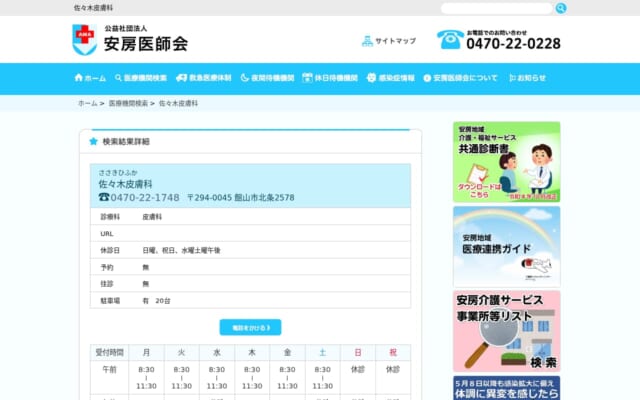640x400 pixels.
Task: Click the 安房医師会 logo emblem
Action: click(84, 39)
